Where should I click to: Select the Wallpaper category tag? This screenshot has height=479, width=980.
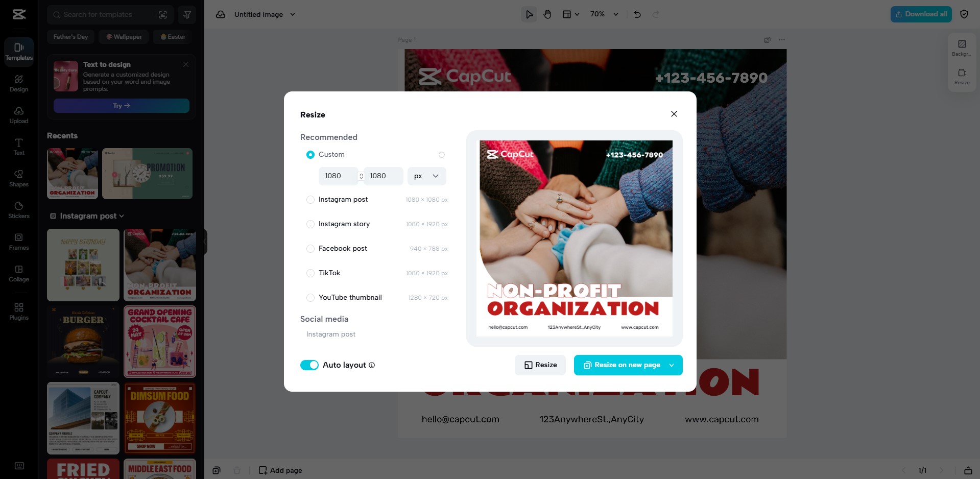pyautogui.click(x=124, y=37)
